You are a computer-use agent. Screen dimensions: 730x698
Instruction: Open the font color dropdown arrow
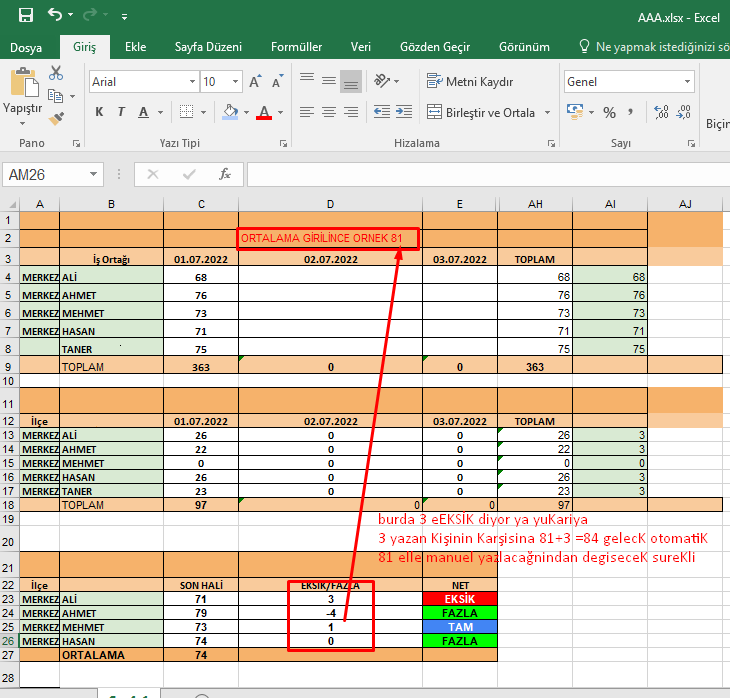[x=280, y=112]
